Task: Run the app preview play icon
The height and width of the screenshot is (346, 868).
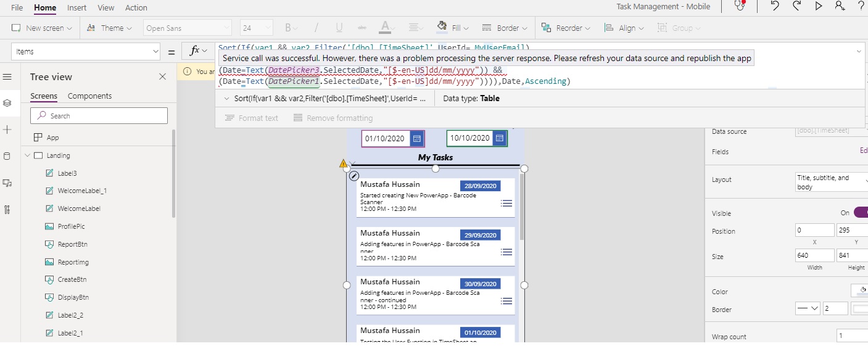Action: pyautogui.click(x=819, y=6)
